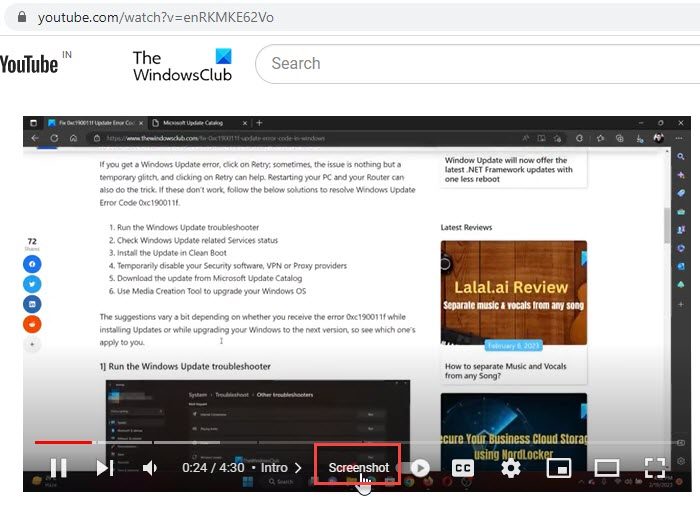Click the browser URL youtube.com/watch address
Viewport: 700px width, 507px height.
[x=155, y=17]
